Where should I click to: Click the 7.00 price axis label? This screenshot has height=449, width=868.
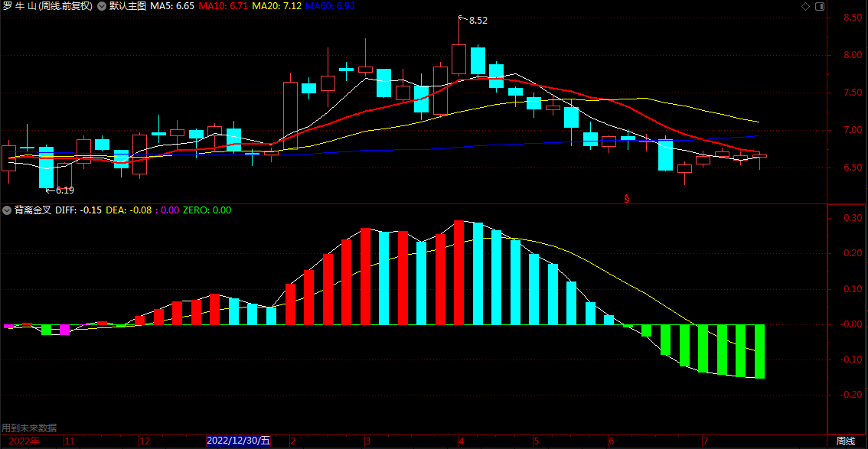coord(851,131)
